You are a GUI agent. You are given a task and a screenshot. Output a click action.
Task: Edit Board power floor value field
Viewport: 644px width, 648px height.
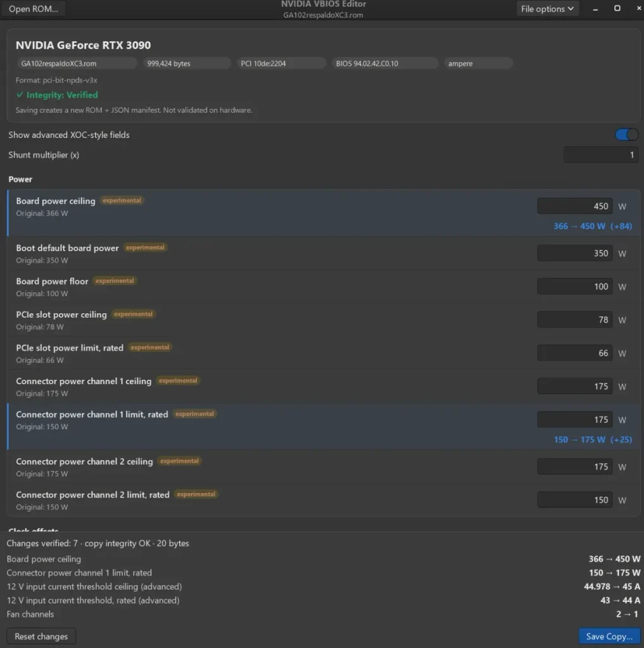tap(574, 287)
